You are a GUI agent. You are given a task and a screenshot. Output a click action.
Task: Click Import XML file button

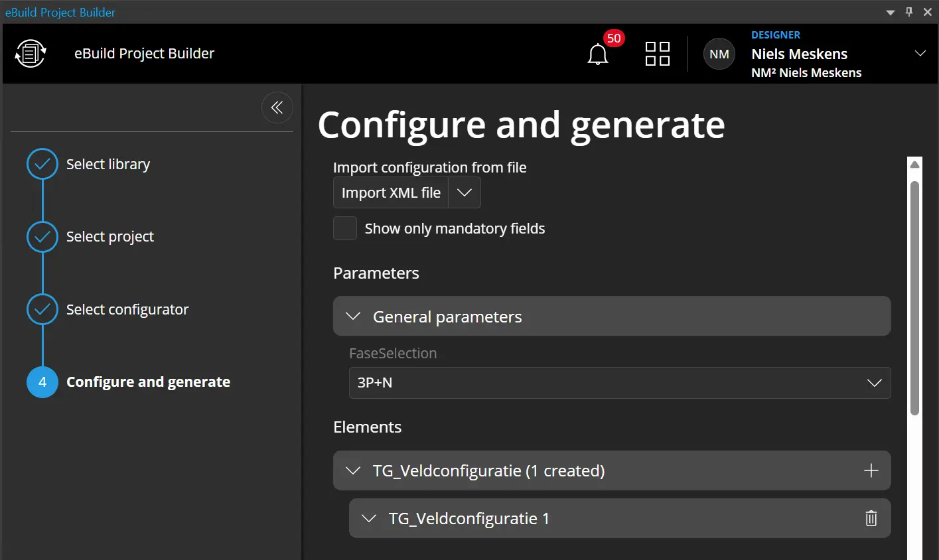pos(391,193)
